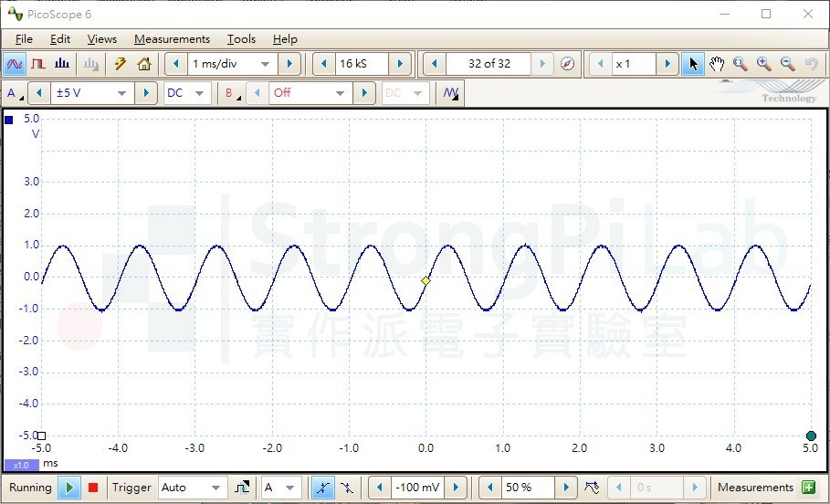Click the blue Channel A ruler handle
The width and height of the screenshot is (830, 504).
point(8,121)
